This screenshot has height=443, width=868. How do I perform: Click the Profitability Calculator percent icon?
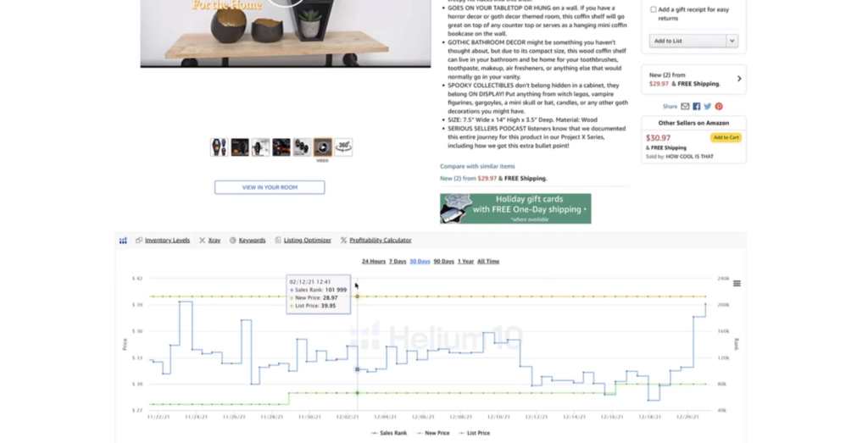click(x=344, y=240)
